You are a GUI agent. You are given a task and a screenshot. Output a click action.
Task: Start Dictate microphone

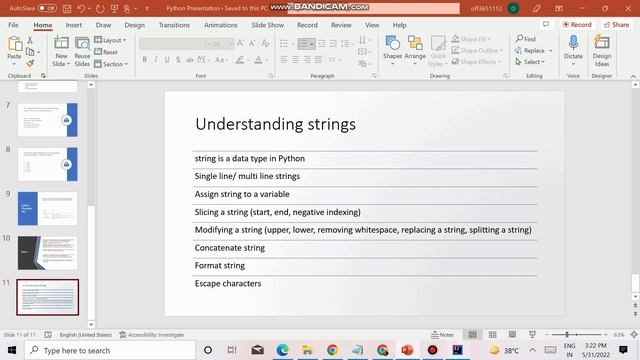click(573, 51)
